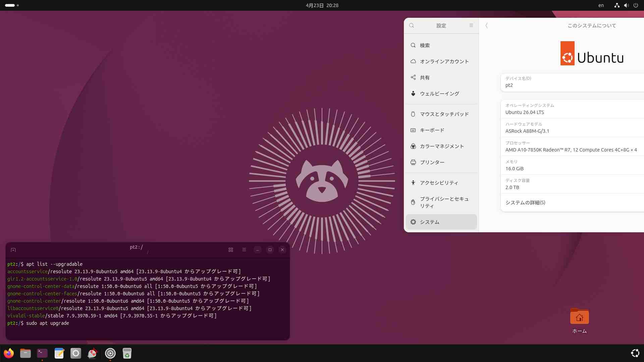Open the Files app in the dock

25,353
